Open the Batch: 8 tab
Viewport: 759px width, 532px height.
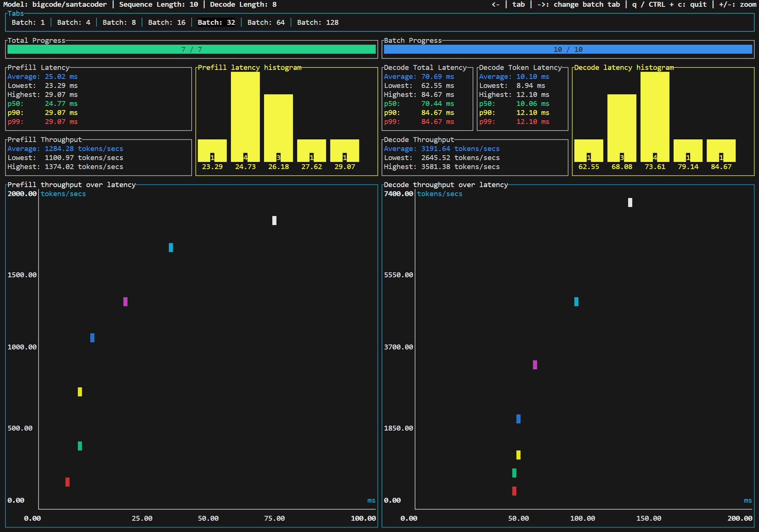(119, 23)
